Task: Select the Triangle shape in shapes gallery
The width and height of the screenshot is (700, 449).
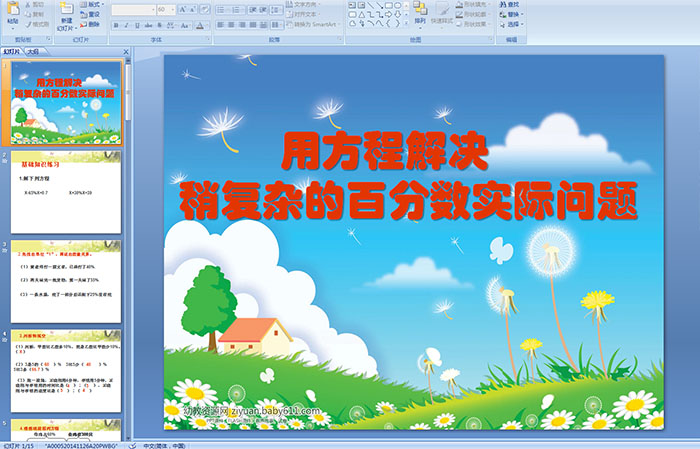Action: coord(362,15)
